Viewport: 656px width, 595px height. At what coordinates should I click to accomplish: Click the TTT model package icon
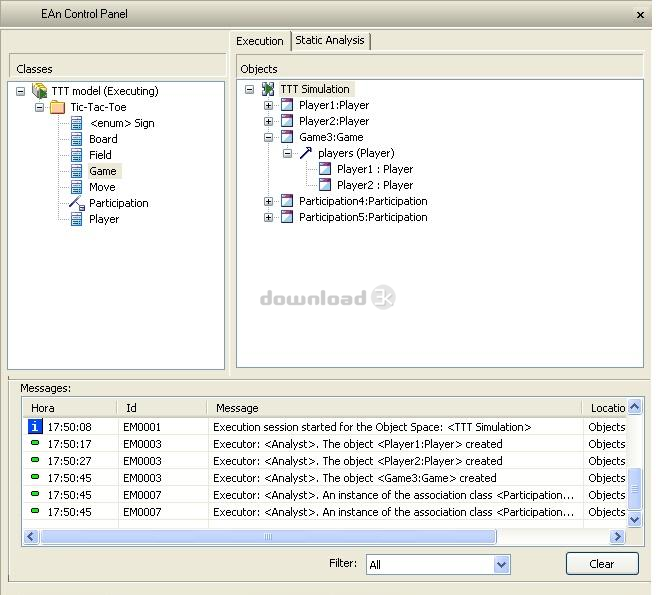tap(40, 91)
